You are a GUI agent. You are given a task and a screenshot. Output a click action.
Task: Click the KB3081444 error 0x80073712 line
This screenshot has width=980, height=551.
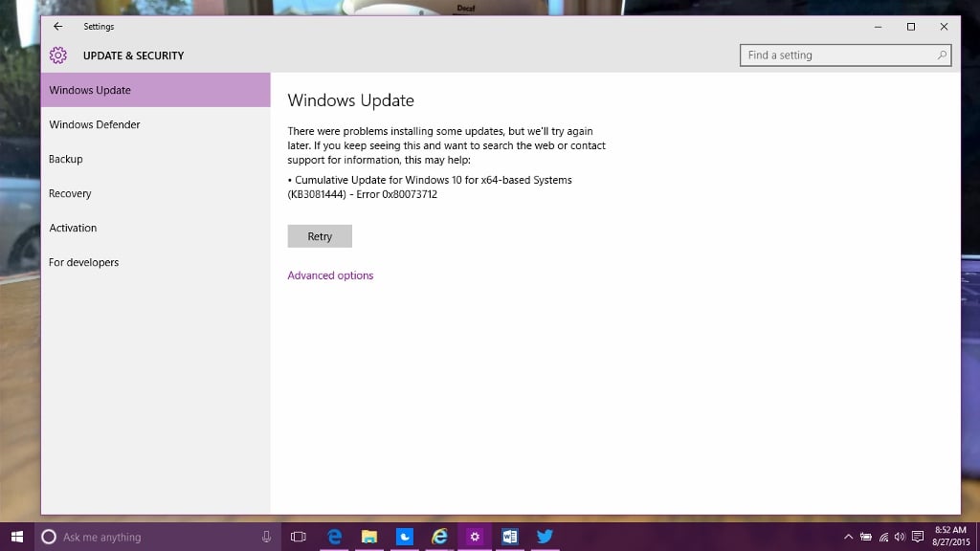(x=363, y=194)
